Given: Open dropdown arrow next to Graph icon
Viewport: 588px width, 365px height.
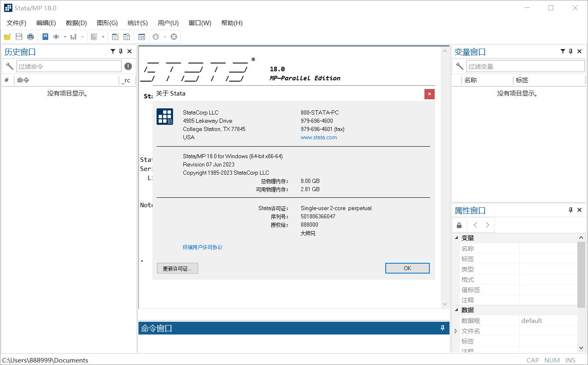Looking at the screenshot, I should (82, 37).
